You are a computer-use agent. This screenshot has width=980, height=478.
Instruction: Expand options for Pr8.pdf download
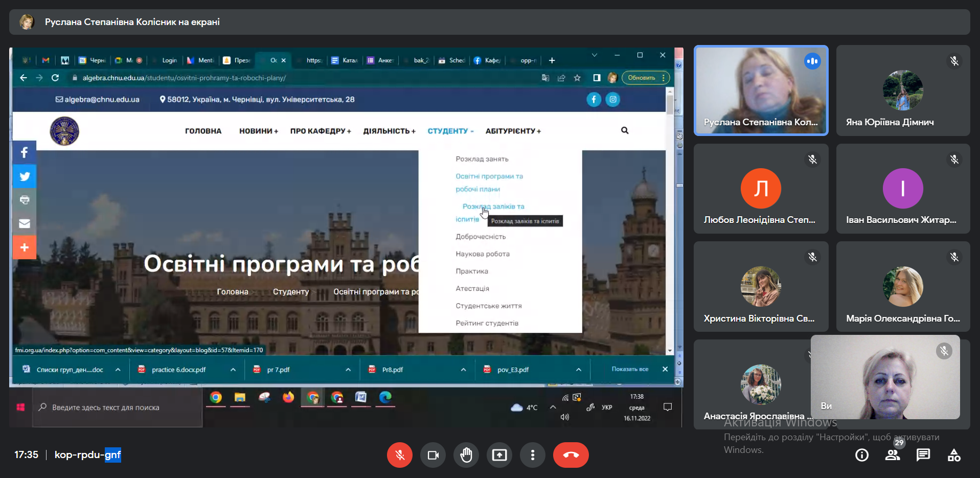click(x=463, y=370)
